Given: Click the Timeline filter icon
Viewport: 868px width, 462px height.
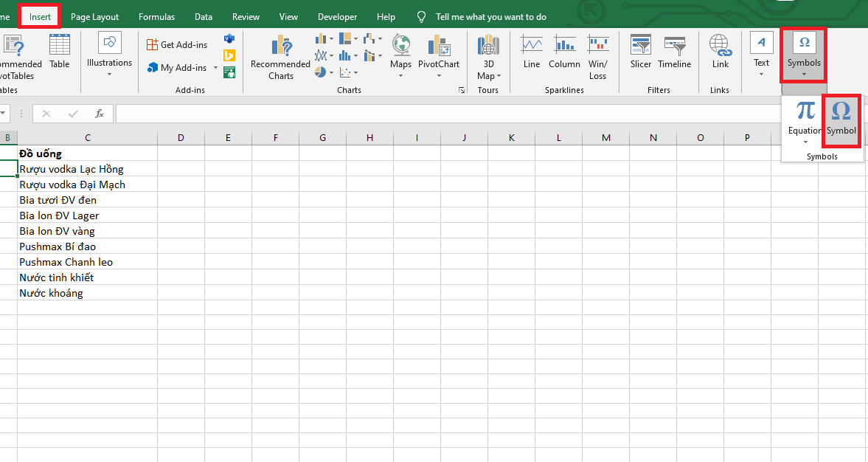Looking at the screenshot, I should click(x=674, y=52).
